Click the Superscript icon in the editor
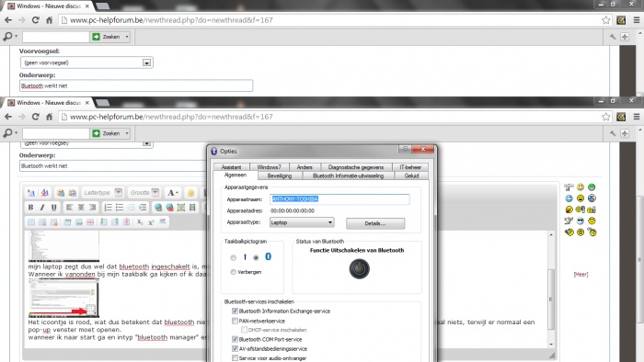The height and width of the screenshot is (362, 644). click(x=151, y=222)
